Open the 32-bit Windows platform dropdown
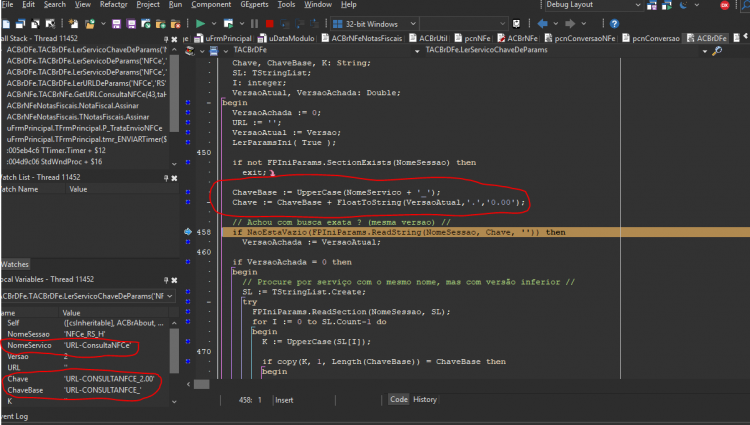Image resolution: width=750 pixels, height=425 pixels. pos(413,23)
